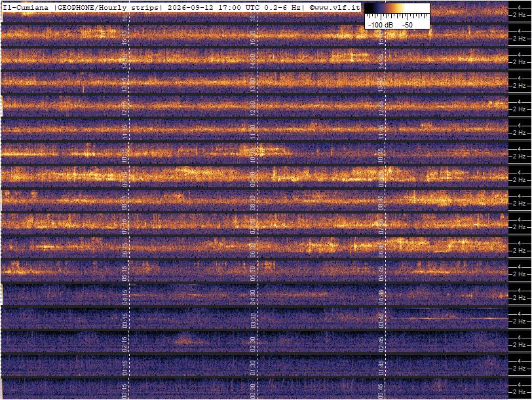The width and height of the screenshot is (532, 400).
Task: Click the "13:30" time marker
Action: (x=253, y=85)
